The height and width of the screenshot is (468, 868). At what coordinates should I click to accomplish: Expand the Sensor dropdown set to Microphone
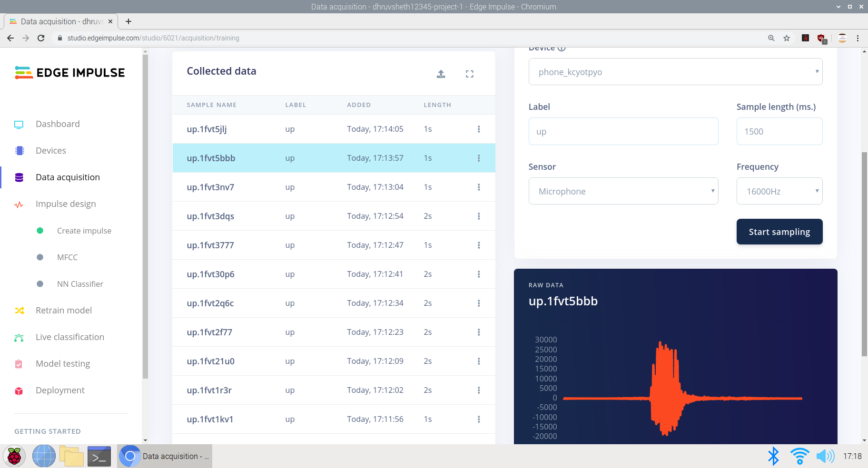(x=623, y=191)
